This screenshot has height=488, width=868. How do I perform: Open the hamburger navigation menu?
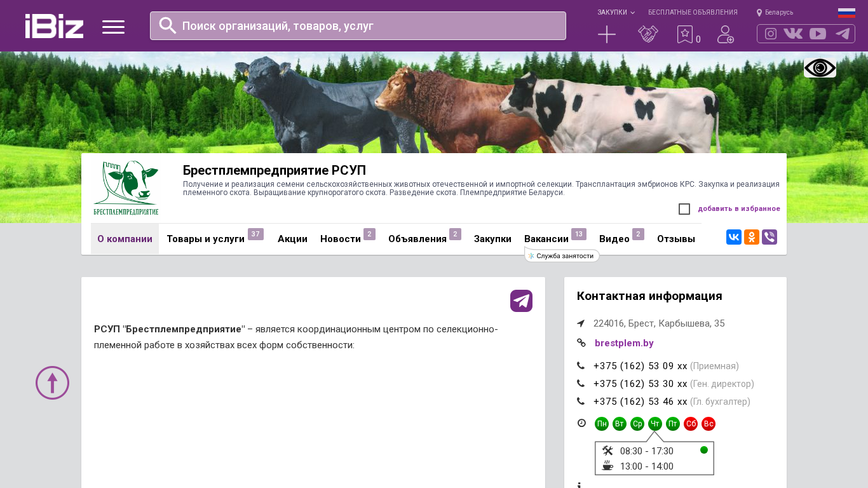pyautogui.click(x=113, y=27)
